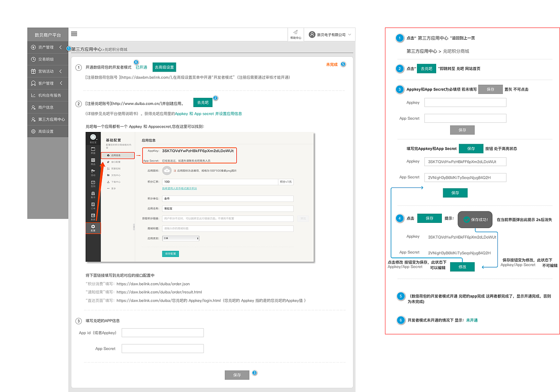This screenshot has height=392, width=560.
Task: Focus the App id (或者Appkey) input field
Action: 163,333
